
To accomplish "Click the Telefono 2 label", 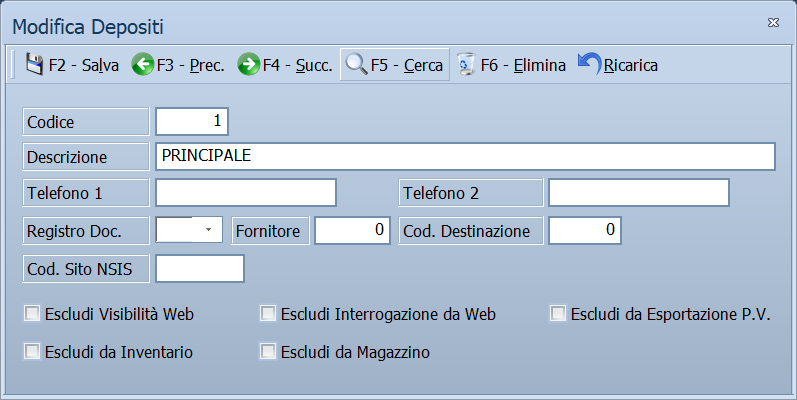I will click(471, 193).
